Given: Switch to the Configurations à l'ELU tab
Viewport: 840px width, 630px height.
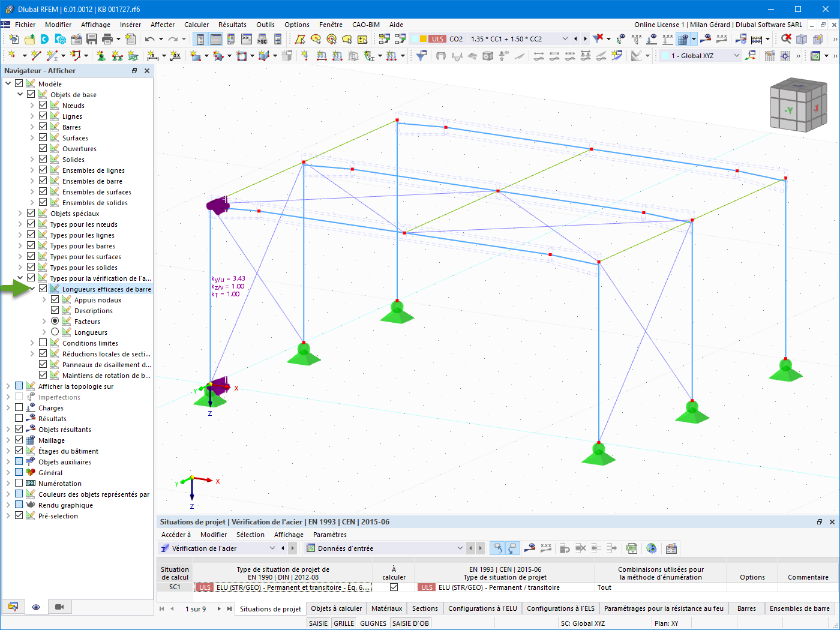Looking at the screenshot, I should (483, 608).
